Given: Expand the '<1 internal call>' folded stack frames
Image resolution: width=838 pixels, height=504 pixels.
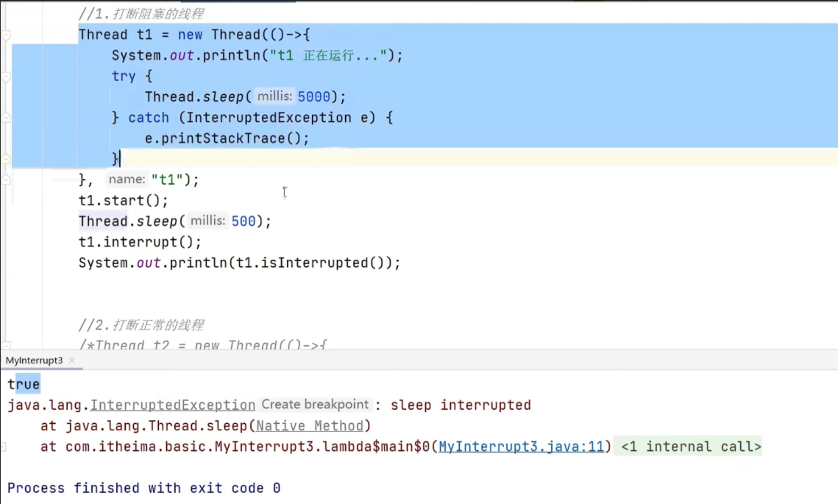Looking at the screenshot, I should click(x=691, y=447).
